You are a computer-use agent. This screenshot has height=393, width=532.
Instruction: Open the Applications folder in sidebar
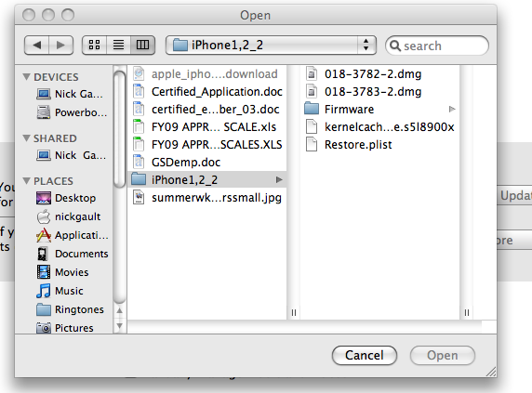click(x=73, y=235)
